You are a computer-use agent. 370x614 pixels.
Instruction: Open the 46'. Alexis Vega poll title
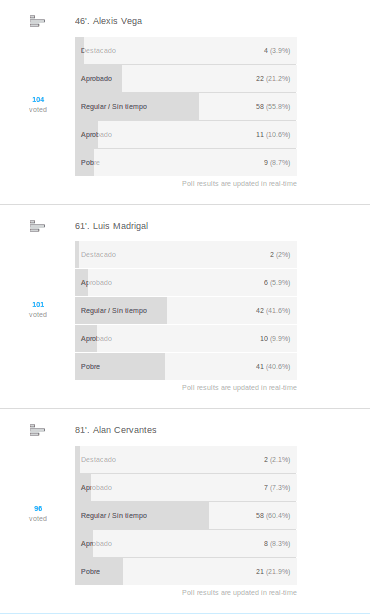point(108,21)
